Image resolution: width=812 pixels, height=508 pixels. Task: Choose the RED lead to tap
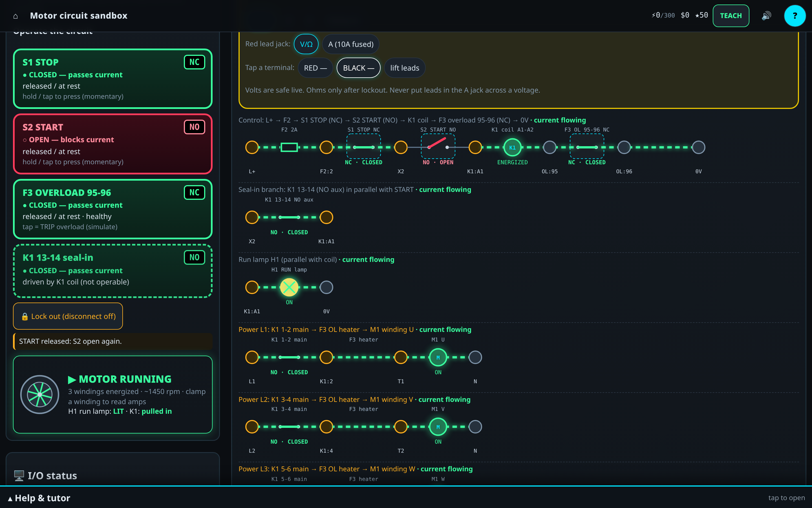click(x=315, y=68)
